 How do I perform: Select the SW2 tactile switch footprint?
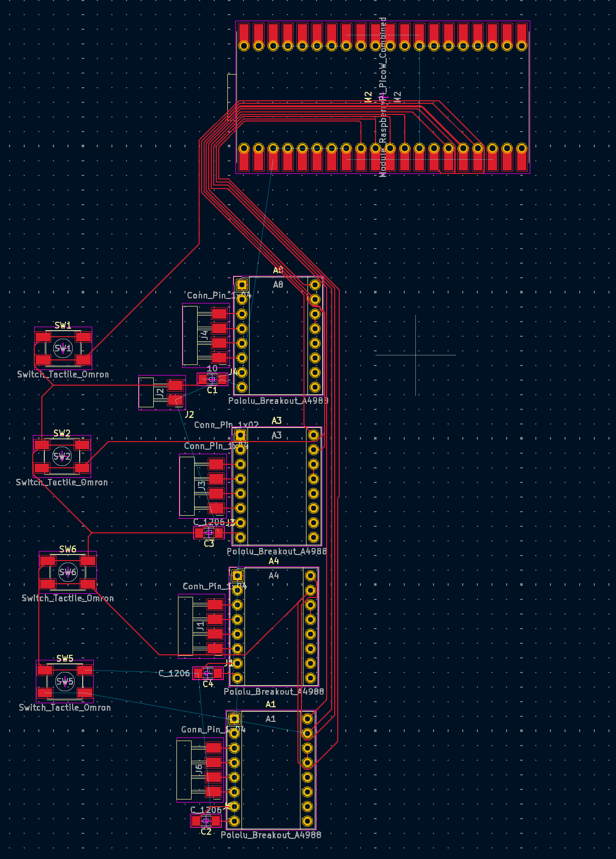tap(62, 456)
